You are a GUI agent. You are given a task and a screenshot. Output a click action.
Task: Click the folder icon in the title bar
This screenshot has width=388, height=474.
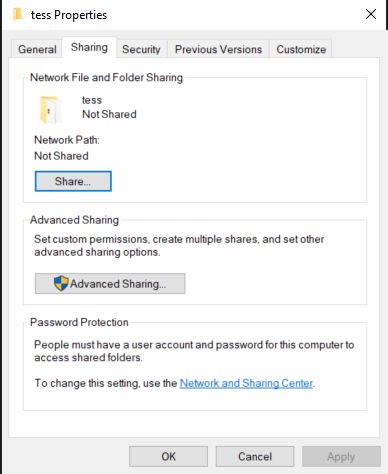tap(17, 15)
